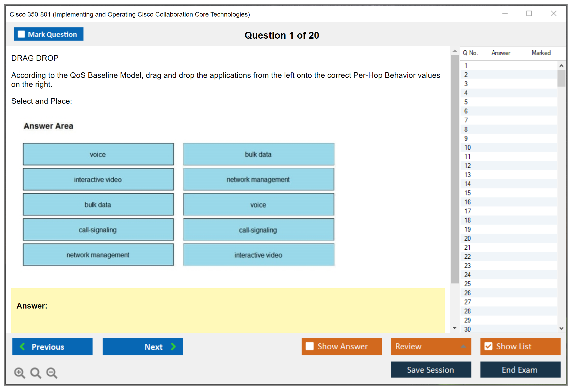Click the zoom in magnifier icon

[19, 373]
